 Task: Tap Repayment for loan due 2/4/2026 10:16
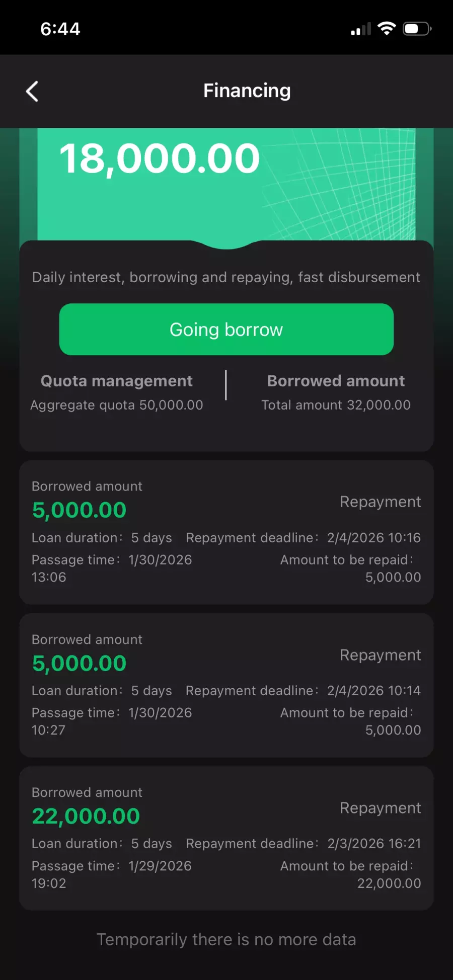380,502
